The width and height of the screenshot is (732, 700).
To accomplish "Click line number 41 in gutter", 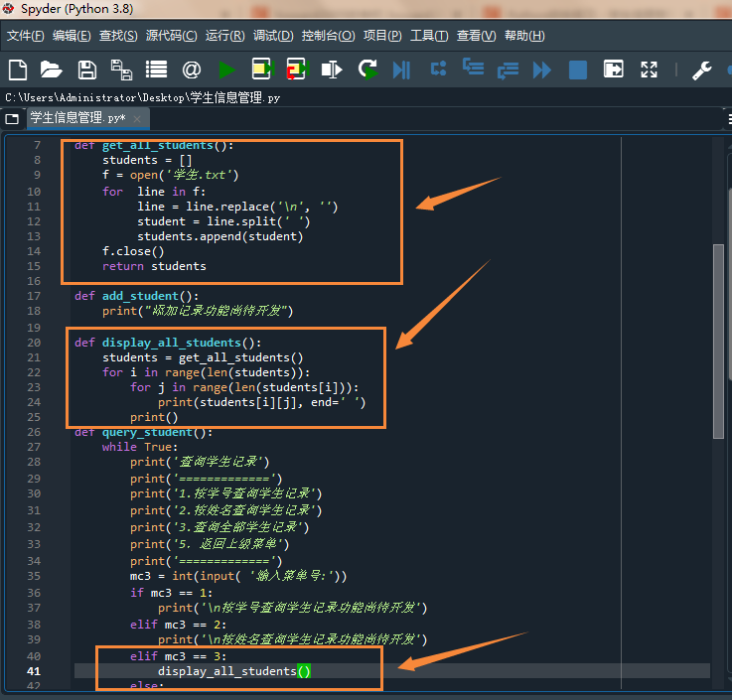I will click(34, 671).
